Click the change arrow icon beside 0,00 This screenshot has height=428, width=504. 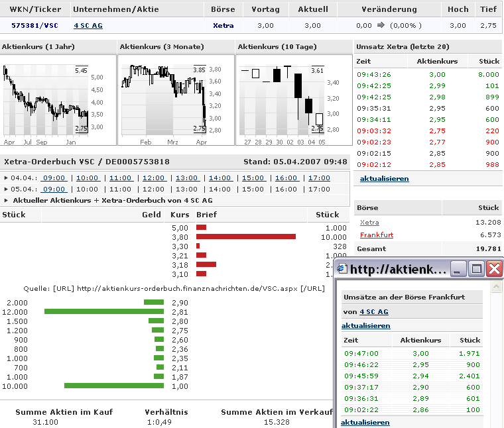pos(381,25)
